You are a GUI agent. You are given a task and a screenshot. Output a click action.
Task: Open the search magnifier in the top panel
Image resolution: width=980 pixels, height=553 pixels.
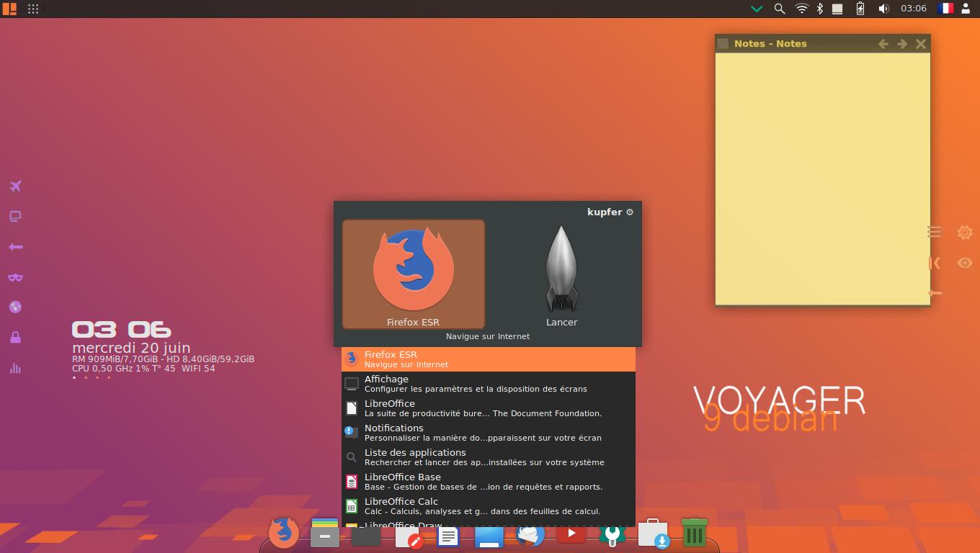779,9
